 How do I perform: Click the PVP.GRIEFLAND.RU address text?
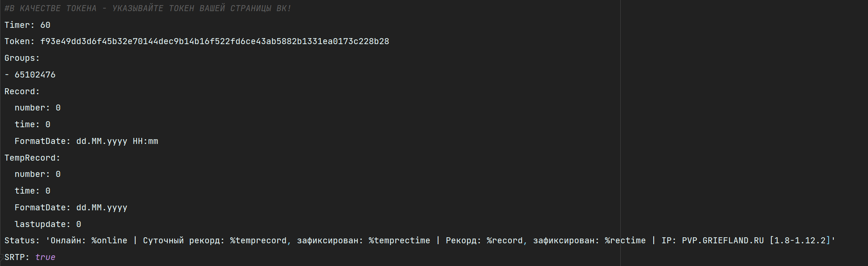(723, 241)
